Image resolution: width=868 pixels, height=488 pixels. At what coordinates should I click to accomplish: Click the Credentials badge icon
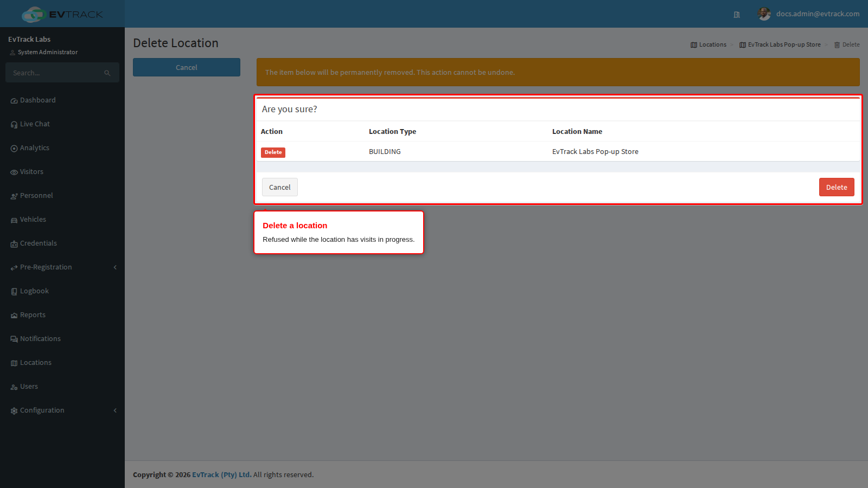14,244
